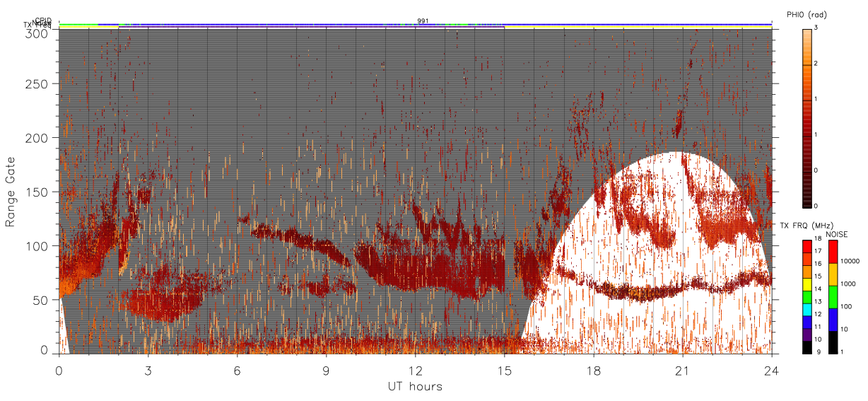868x401 pixels.
Task: Click the purple 10–11 MHz TX FRQ swatch
Action: pyautogui.click(x=807, y=335)
